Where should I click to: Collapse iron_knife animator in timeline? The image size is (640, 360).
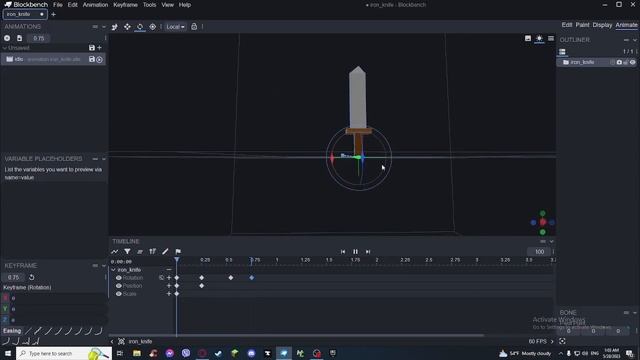pyautogui.click(x=113, y=270)
